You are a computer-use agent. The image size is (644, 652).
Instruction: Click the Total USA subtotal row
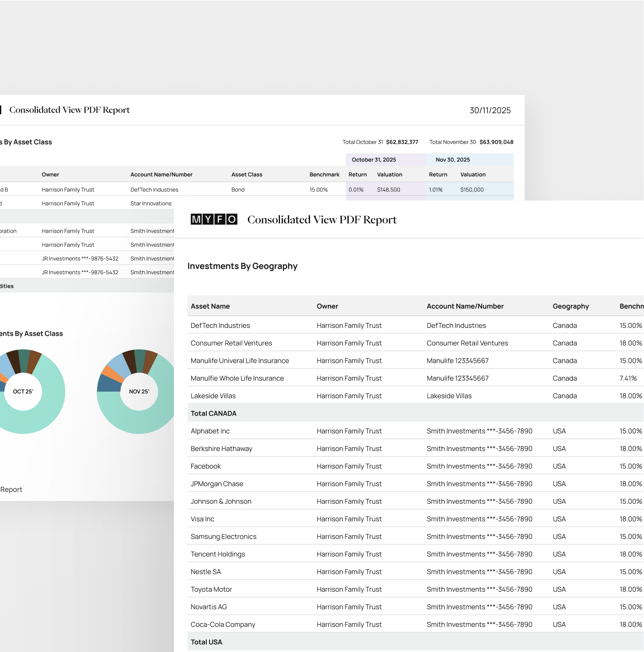click(415, 642)
